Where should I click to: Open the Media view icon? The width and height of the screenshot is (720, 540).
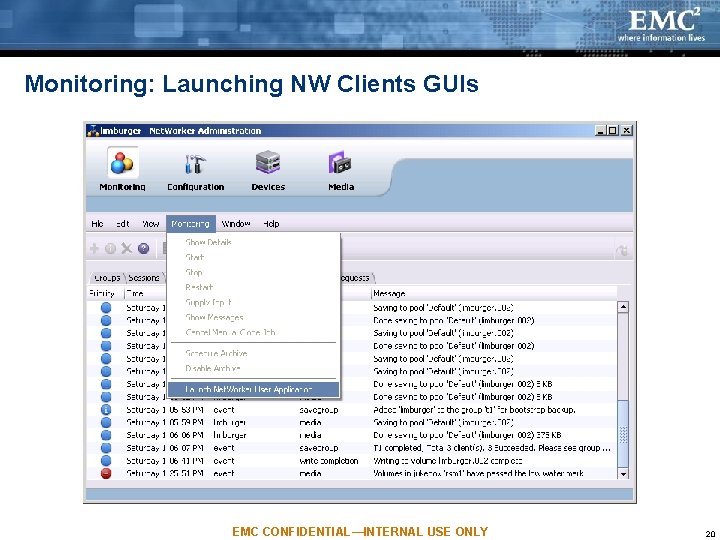click(x=340, y=163)
